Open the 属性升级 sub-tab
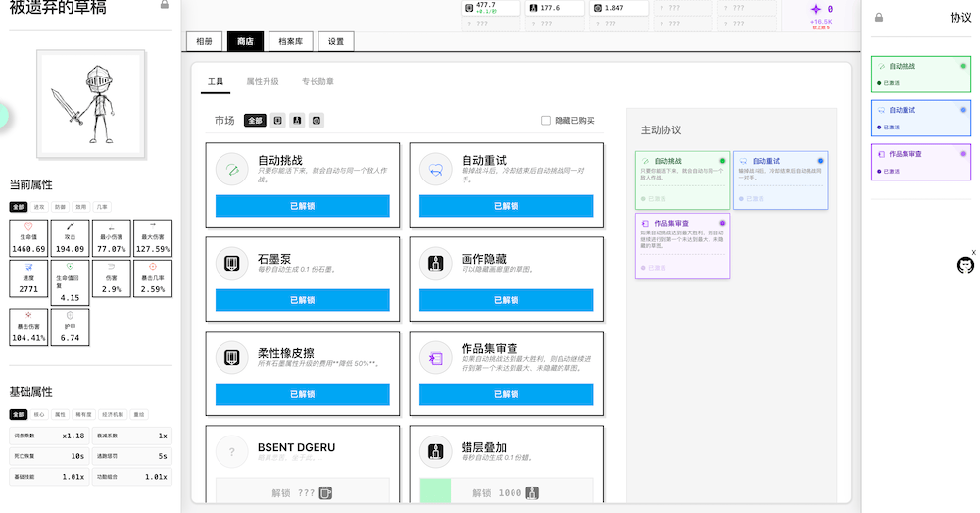Screen dimensions: 980x513 [262, 82]
